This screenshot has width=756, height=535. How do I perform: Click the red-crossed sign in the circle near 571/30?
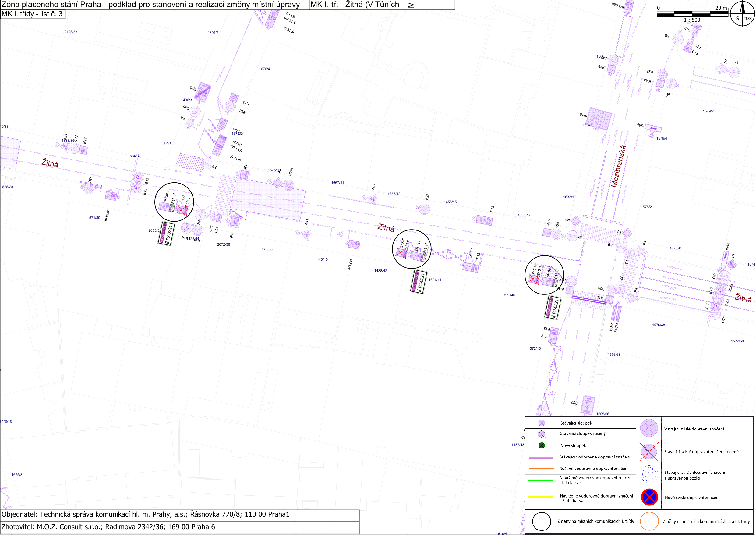[182, 210]
